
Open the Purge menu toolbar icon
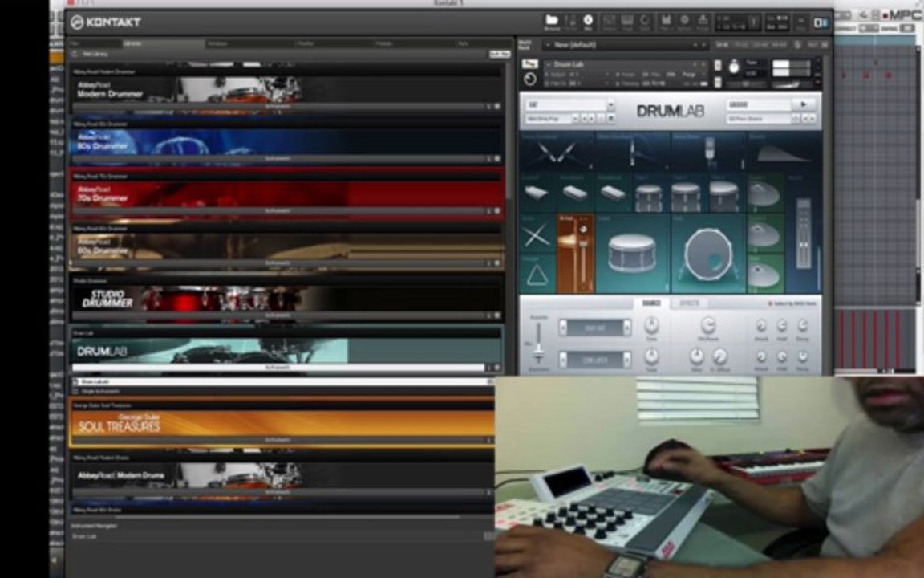703,22
